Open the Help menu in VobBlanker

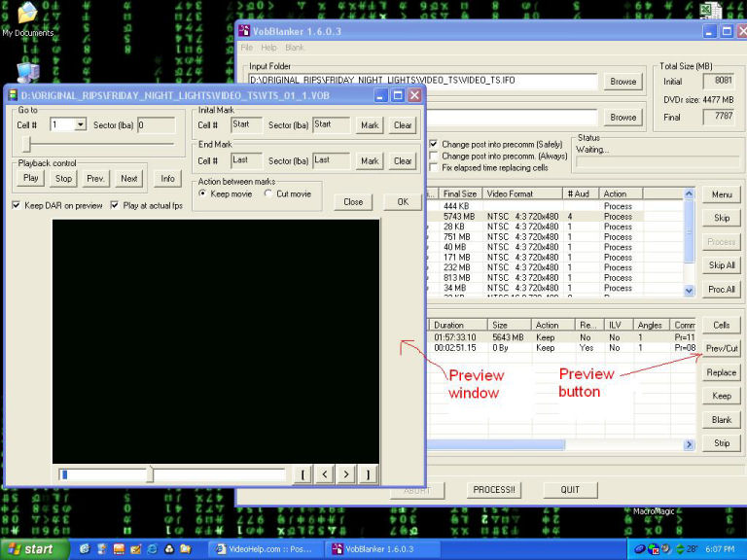269,48
